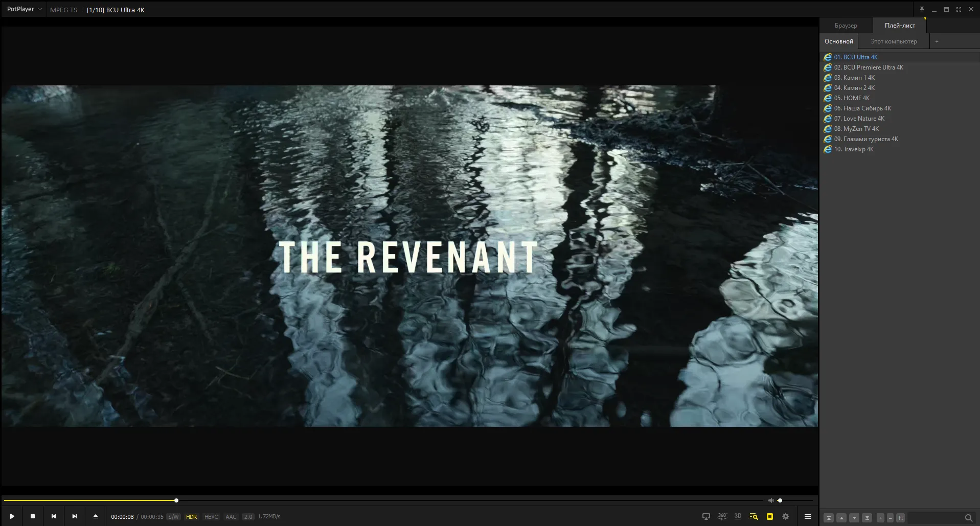
Task: Move playlist item down one
Action: 854,518
